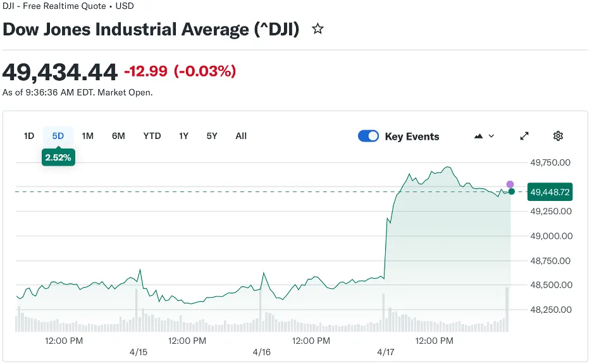Switch to 6M time range
Image resolution: width=592 pixels, height=364 pixels.
118,136
